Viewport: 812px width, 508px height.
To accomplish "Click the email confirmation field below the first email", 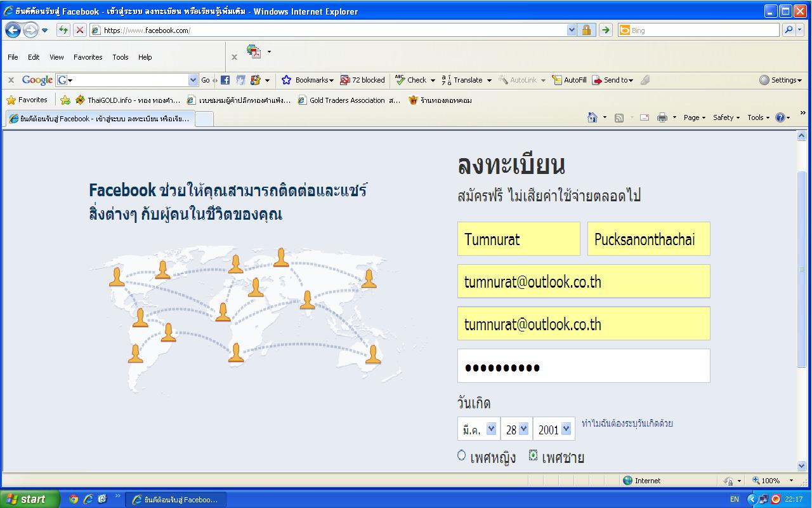I will 584,324.
